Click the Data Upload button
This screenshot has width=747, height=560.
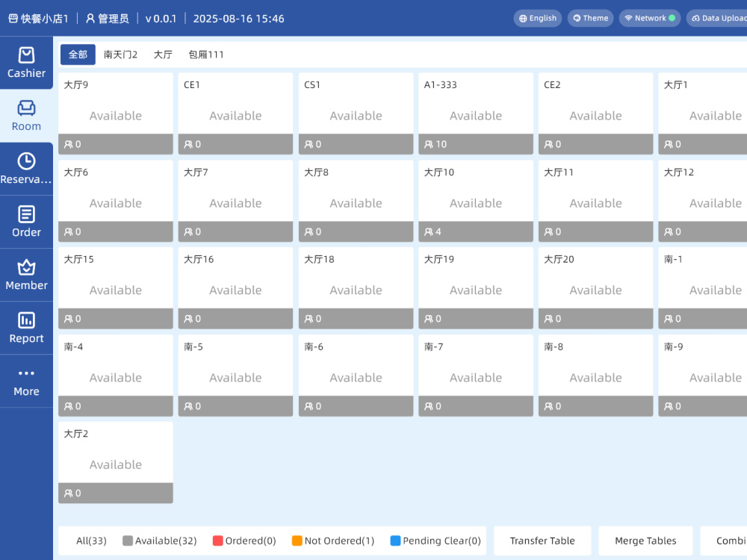click(x=717, y=18)
